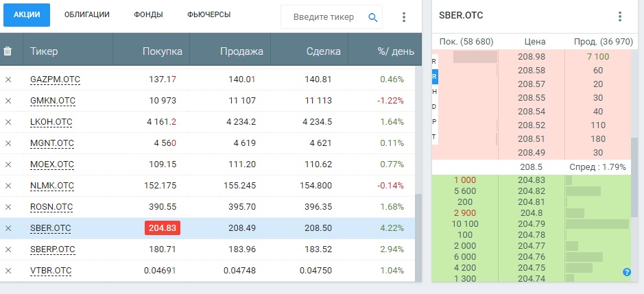644x294 pixels.
Task: Click the 208.58 ask price row
Action: [x=532, y=71]
